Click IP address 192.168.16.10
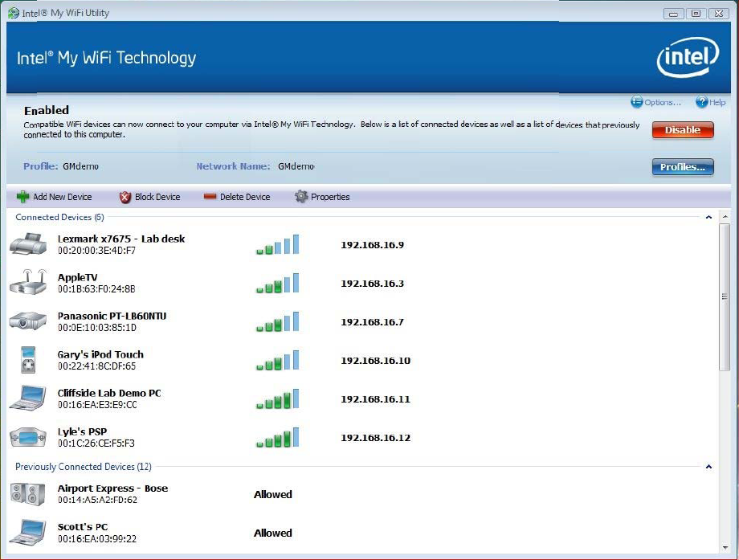Image resolution: width=739 pixels, height=560 pixels. (x=376, y=361)
